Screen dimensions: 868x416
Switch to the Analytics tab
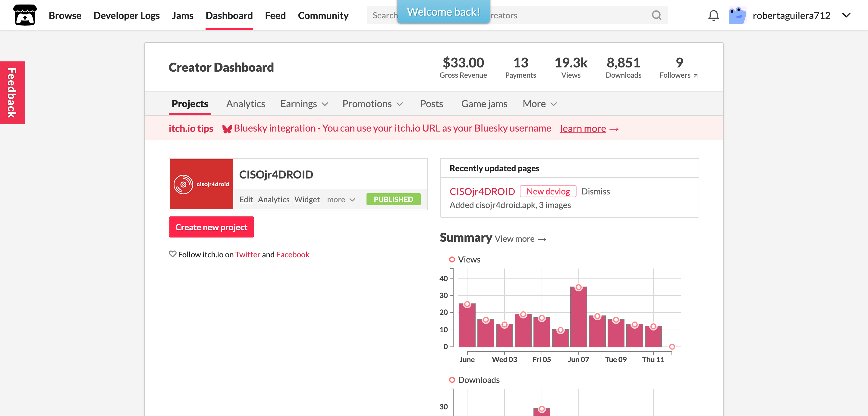246,104
